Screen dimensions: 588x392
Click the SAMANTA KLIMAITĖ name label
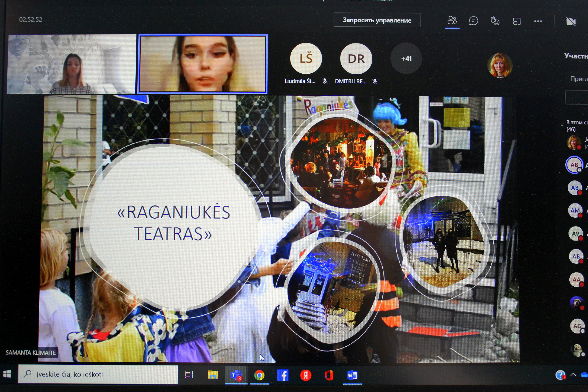[31, 353]
